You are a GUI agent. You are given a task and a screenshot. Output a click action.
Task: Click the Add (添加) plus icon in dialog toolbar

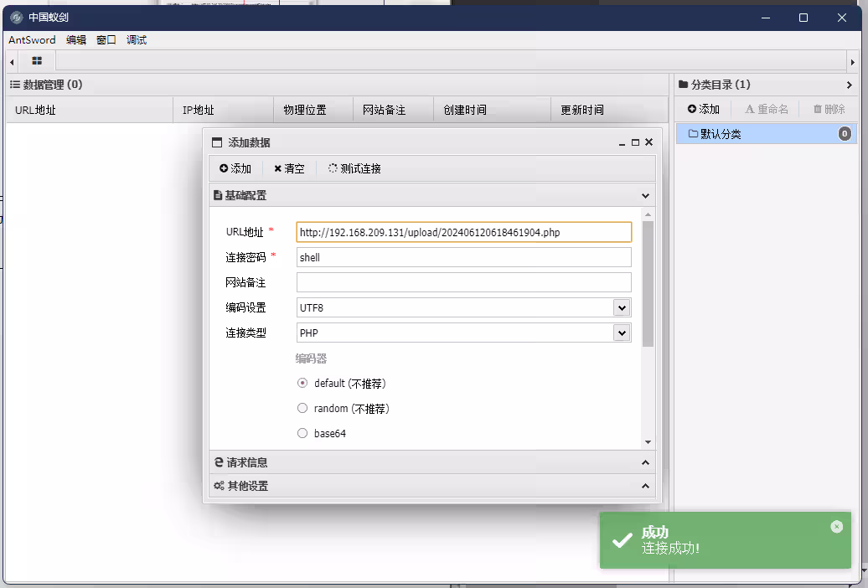click(x=222, y=168)
